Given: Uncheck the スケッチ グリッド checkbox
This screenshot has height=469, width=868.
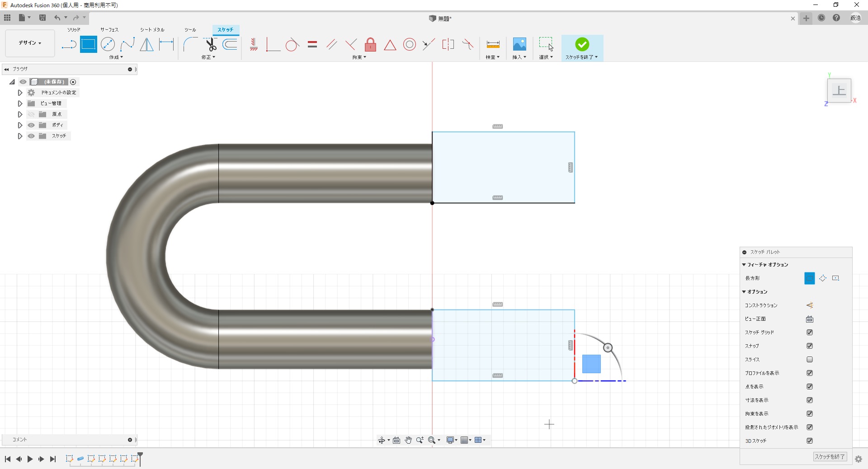Looking at the screenshot, I should [x=810, y=333].
